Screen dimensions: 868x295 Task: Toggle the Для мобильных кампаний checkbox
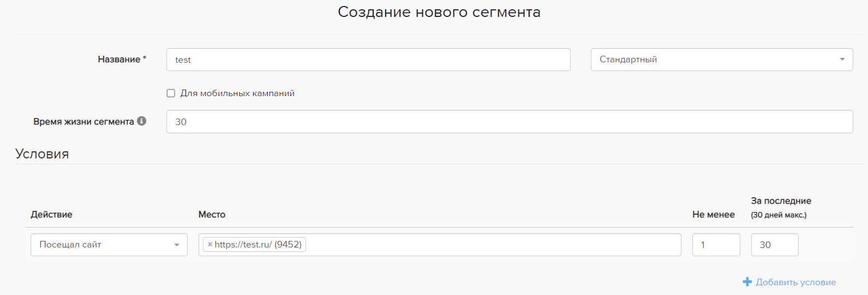click(x=171, y=93)
